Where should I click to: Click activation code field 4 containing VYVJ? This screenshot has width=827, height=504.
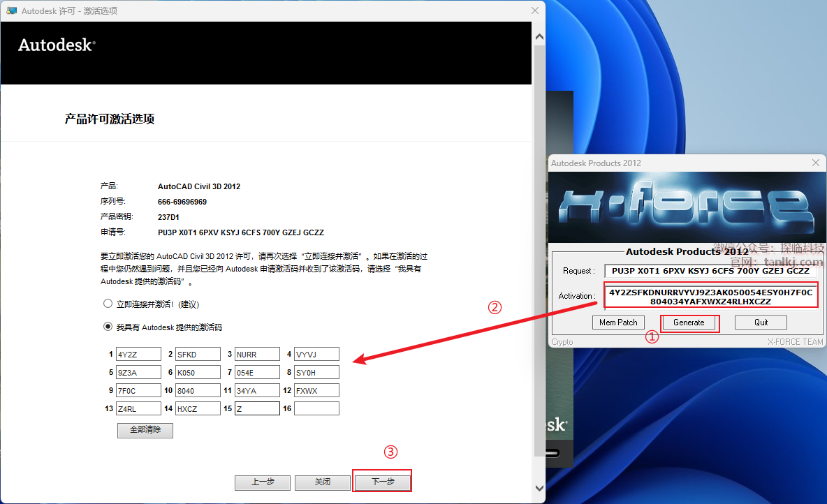click(316, 355)
